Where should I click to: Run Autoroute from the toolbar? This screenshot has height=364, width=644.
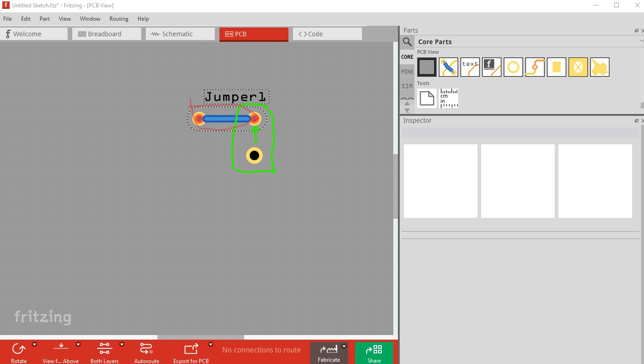(147, 353)
